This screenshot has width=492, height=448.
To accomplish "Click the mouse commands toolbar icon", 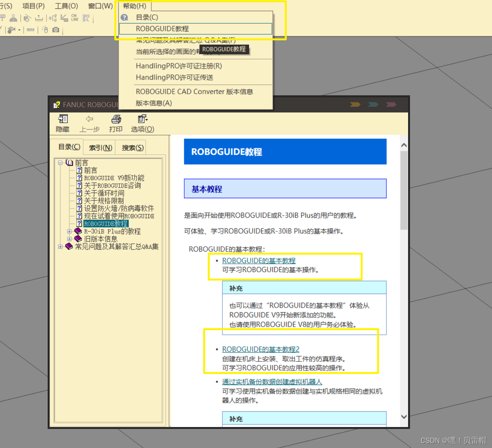I will coord(45,30).
